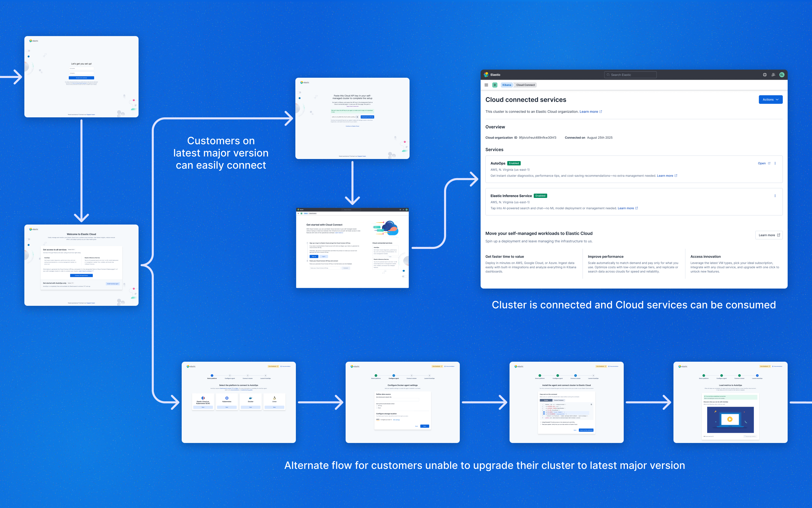Click Next under the Linux platform card

point(275,407)
